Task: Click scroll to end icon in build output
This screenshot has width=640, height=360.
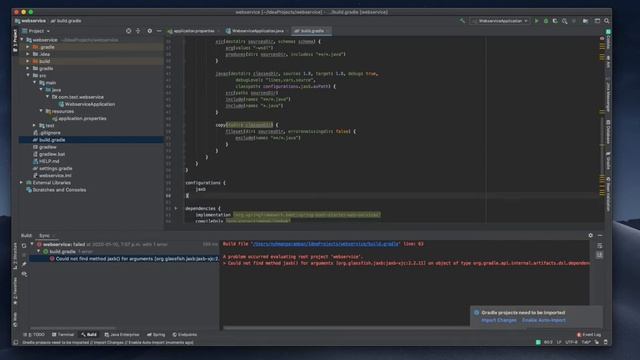Action: pyautogui.click(x=599, y=255)
